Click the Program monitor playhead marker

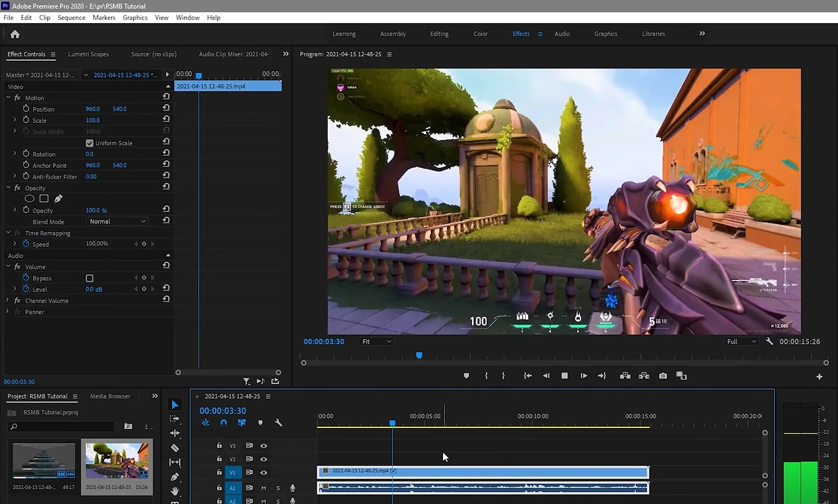[x=419, y=355]
